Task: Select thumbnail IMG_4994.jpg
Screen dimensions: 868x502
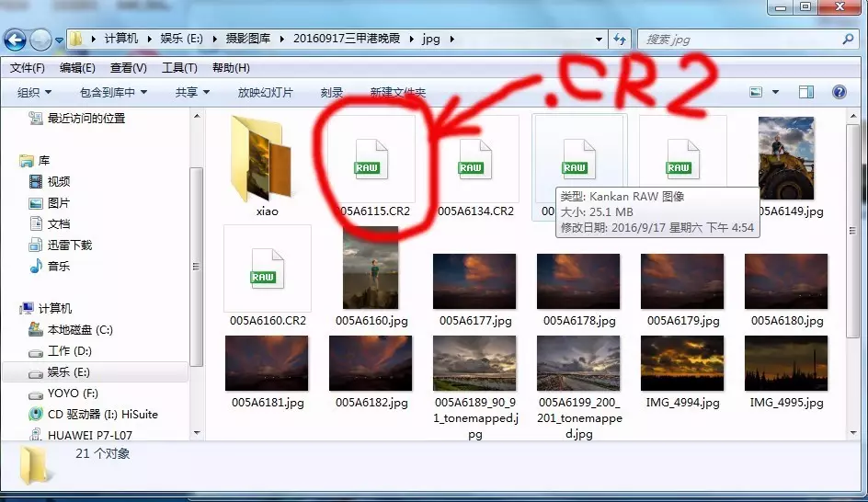Action: pos(682,364)
